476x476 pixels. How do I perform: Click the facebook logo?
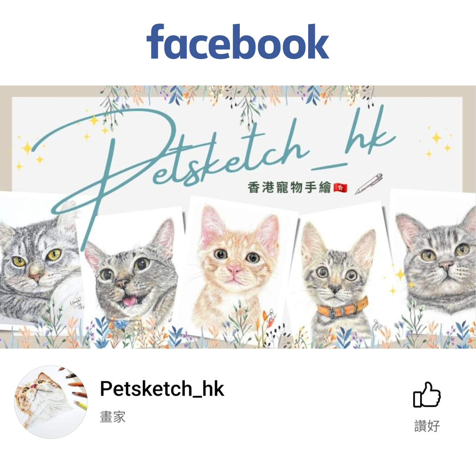(238, 42)
